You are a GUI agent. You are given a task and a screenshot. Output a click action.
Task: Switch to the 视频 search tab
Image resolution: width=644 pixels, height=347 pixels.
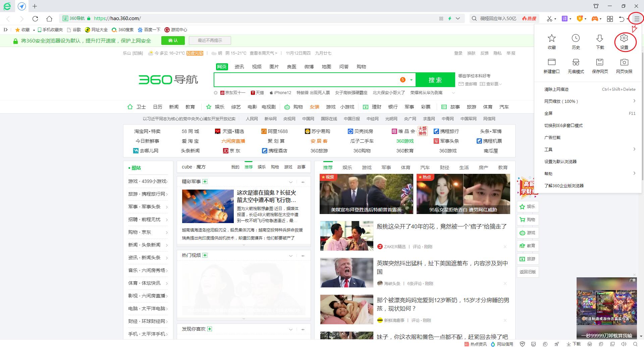coord(257,66)
